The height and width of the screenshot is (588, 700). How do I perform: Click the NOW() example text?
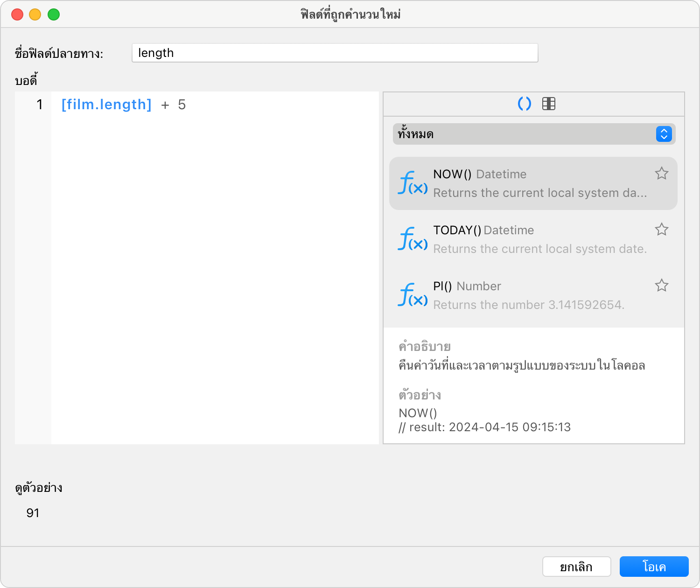tap(418, 413)
